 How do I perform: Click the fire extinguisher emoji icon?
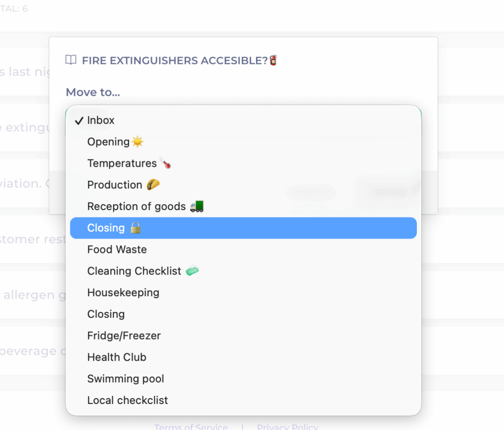[x=273, y=61]
